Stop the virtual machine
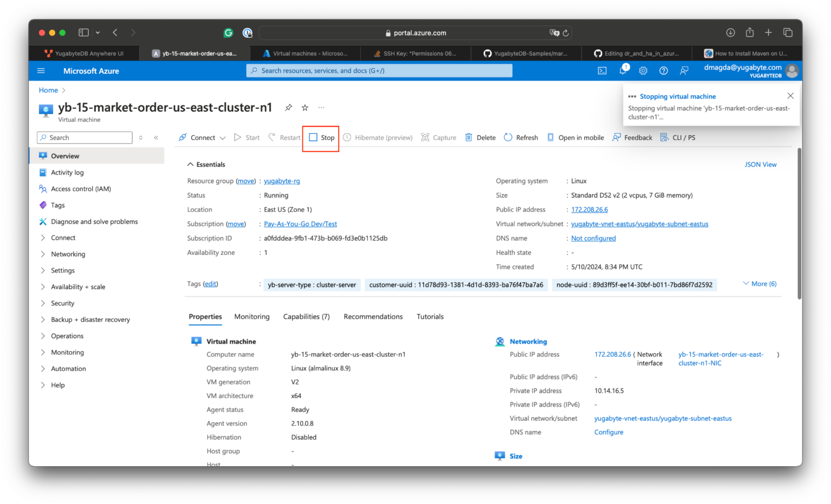Image resolution: width=831 pixels, height=504 pixels. click(320, 137)
